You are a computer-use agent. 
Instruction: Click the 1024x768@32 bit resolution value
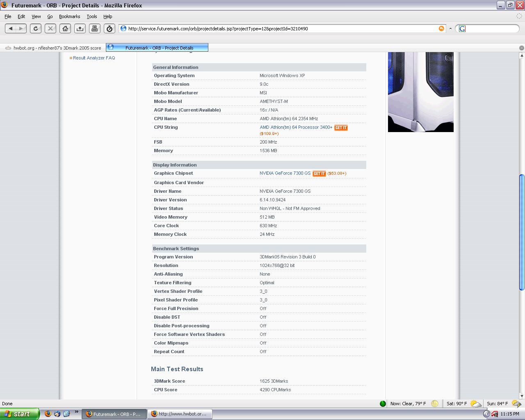coord(277,265)
